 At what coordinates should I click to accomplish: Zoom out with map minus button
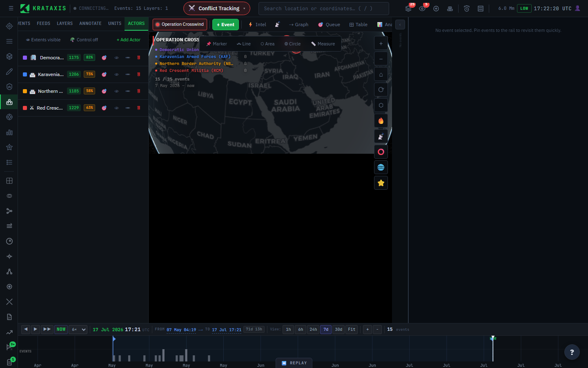click(x=381, y=59)
